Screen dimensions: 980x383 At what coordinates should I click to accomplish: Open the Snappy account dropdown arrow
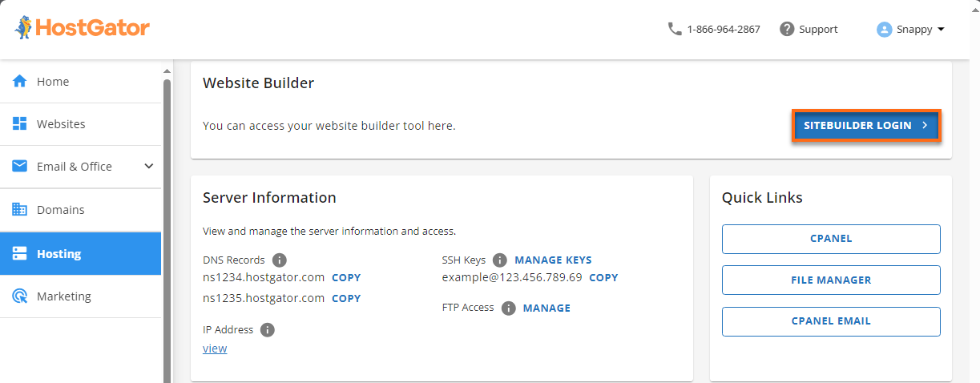(x=941, y=29)
